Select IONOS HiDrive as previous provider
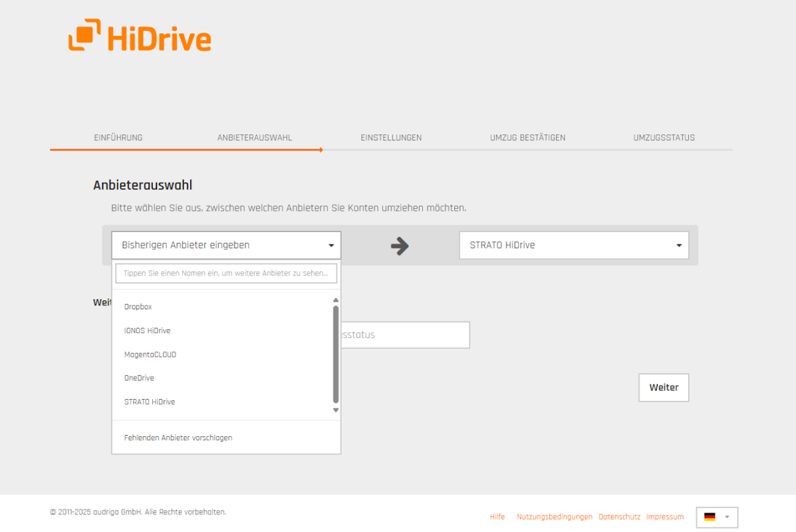 click(x=148, y=331)
